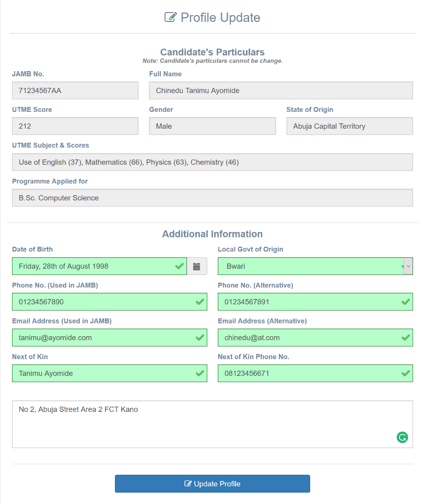Click the Update Profile button
The width and height of the screenshot is (423, 504).
pos(212,484)
